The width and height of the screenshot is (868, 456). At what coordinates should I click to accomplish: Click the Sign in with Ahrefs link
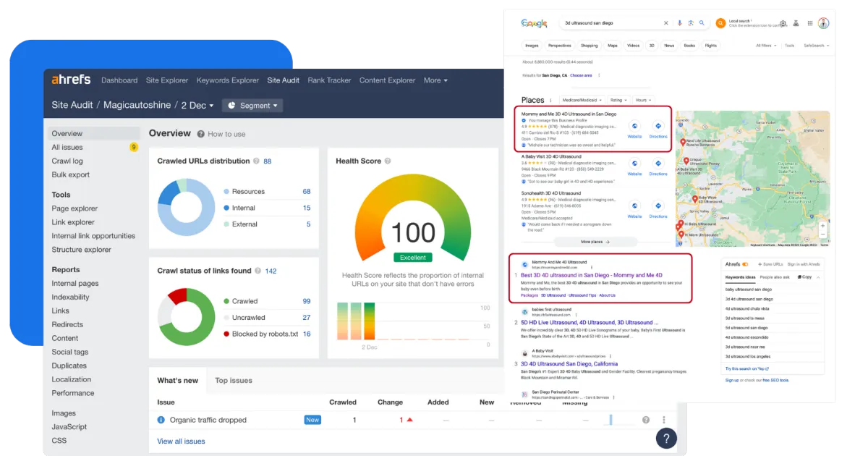click(x=804, y=265)
